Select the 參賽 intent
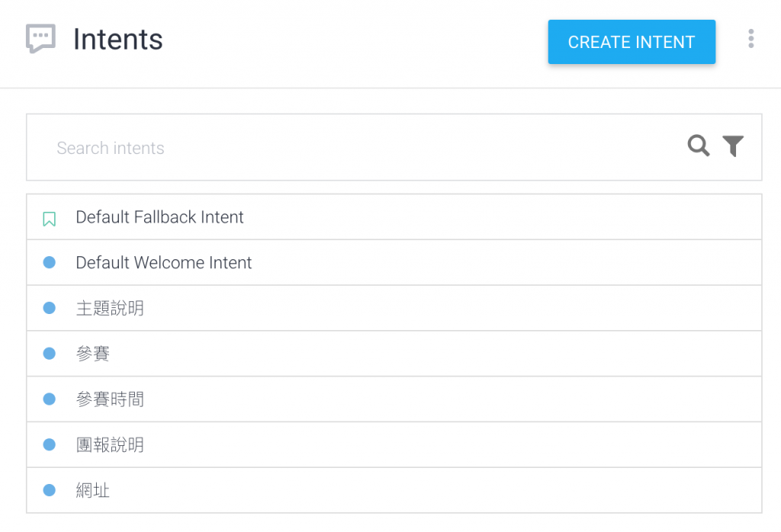Screen dimensions: 781x532 [x=93, y=354]
